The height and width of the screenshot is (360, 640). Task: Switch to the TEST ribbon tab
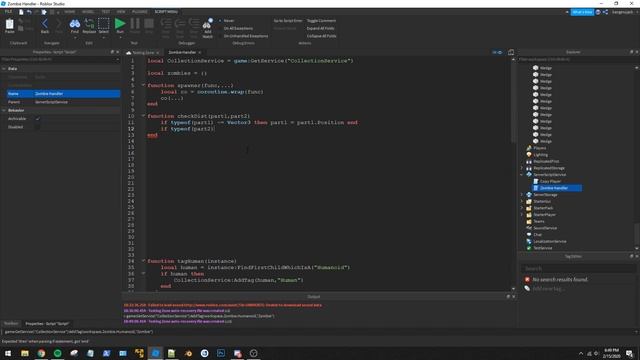click(x=106, y=12)
